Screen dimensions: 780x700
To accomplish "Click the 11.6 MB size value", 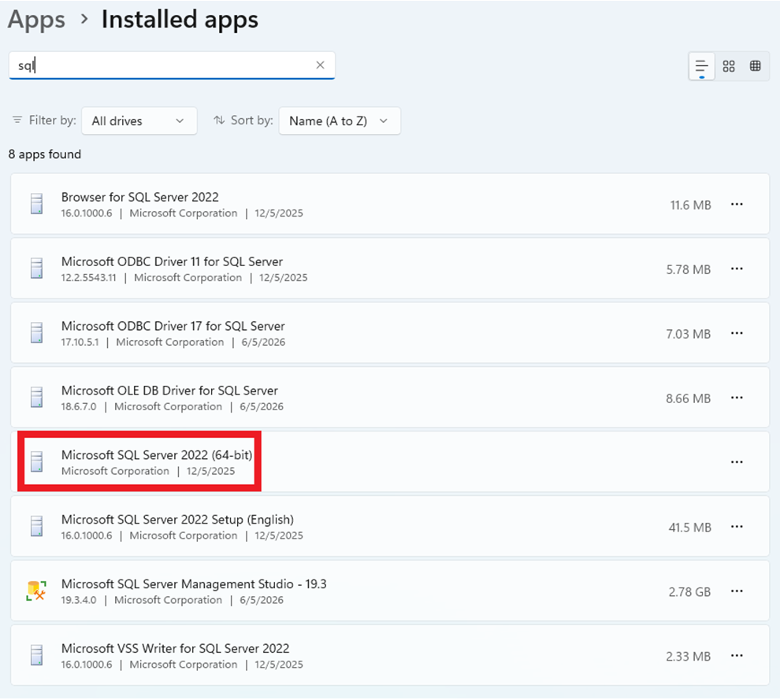I will [x=690, y=205].
